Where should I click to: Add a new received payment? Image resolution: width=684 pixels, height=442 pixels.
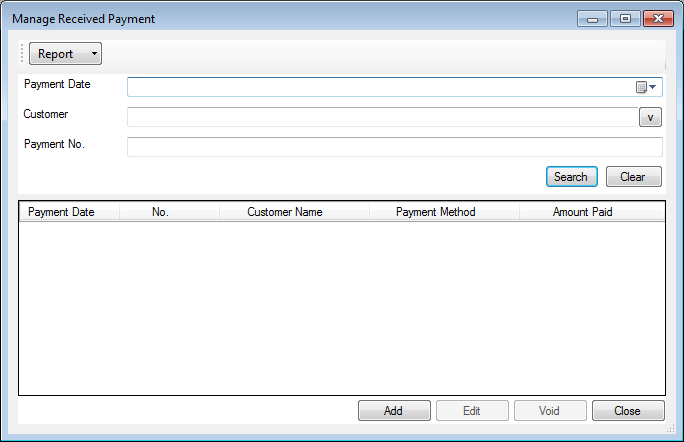click(x=394, y=411)
